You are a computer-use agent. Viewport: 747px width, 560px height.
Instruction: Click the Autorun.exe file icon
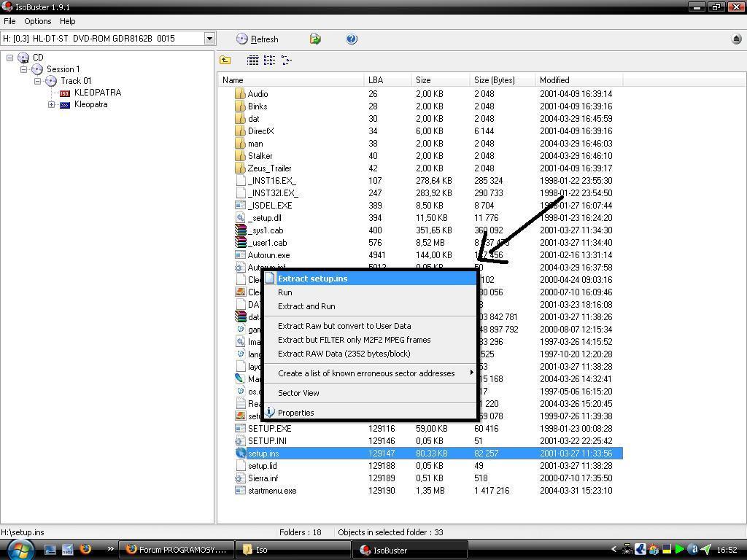pyautogui.click(x=241, y=254)
